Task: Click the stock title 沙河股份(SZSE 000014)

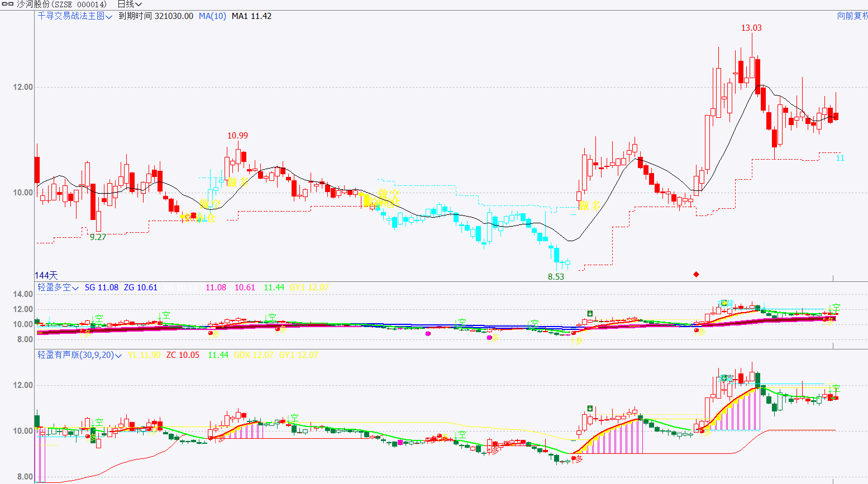Action: (x=61, y=4)
